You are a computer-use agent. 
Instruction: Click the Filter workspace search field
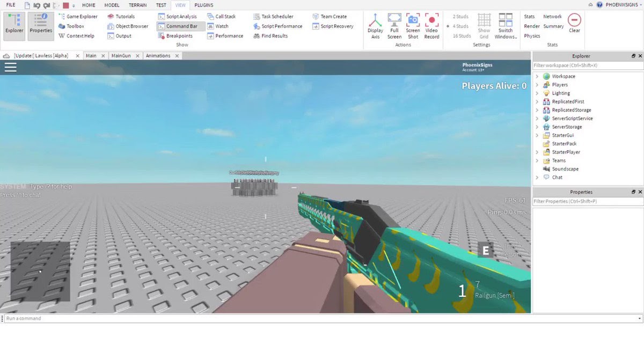coord(588,65)
